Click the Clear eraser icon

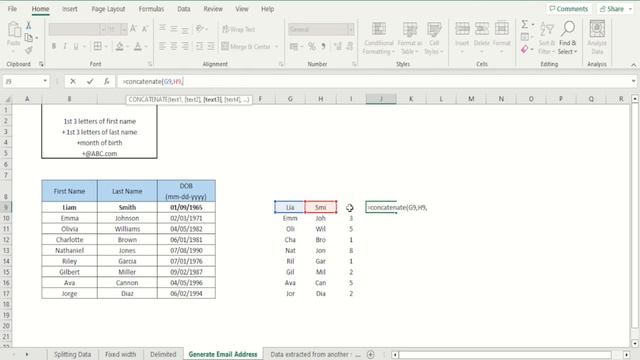point(524,49)
